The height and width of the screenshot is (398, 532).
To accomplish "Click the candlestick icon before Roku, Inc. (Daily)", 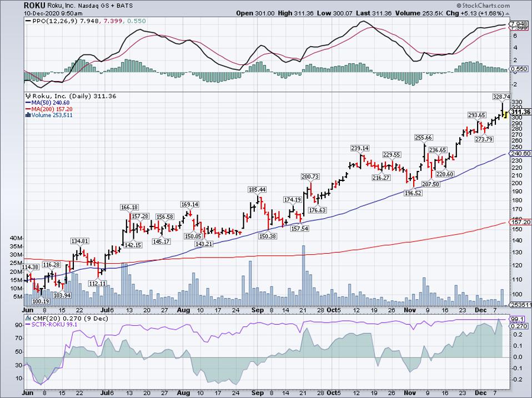I will tap(28, 96).
